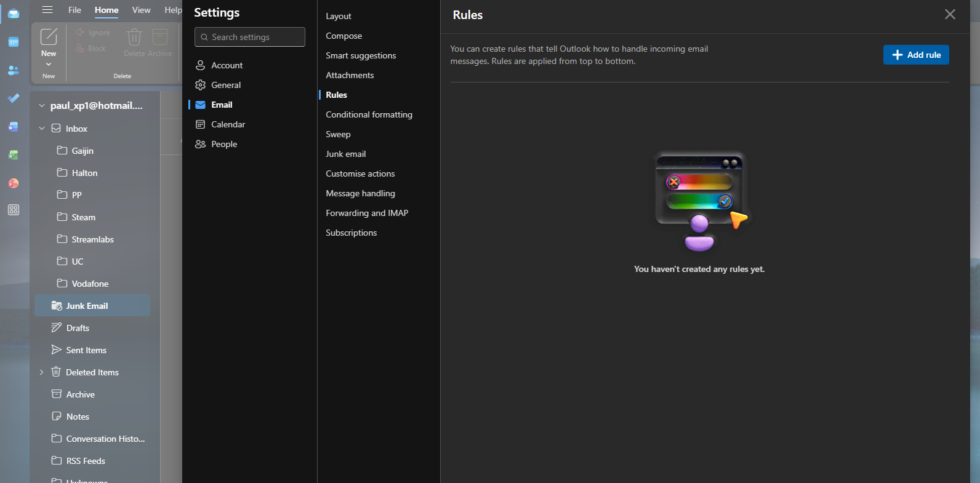This screenshot has width=980, height=483.
Task: Click the Archive ribbon icon
Action: click(x=160, y=37)
